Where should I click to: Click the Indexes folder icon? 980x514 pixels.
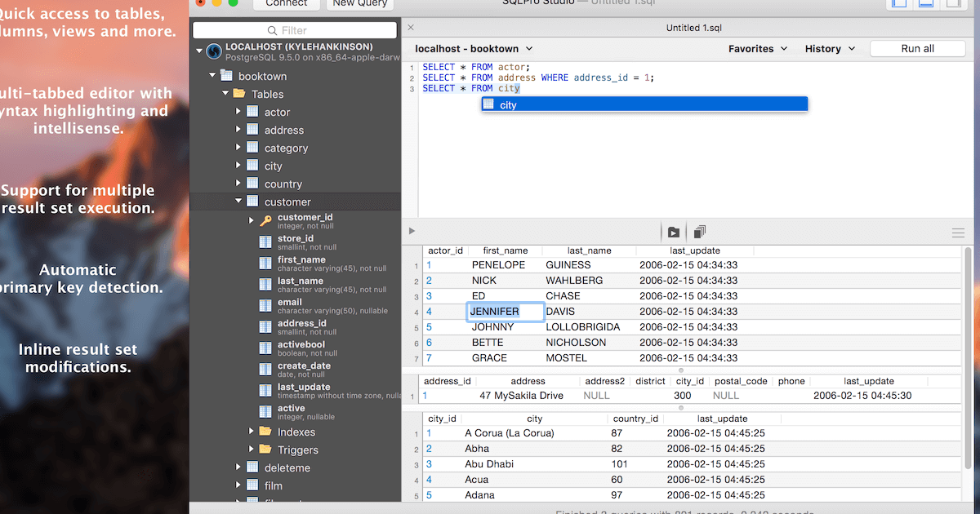tap(265, 432)
